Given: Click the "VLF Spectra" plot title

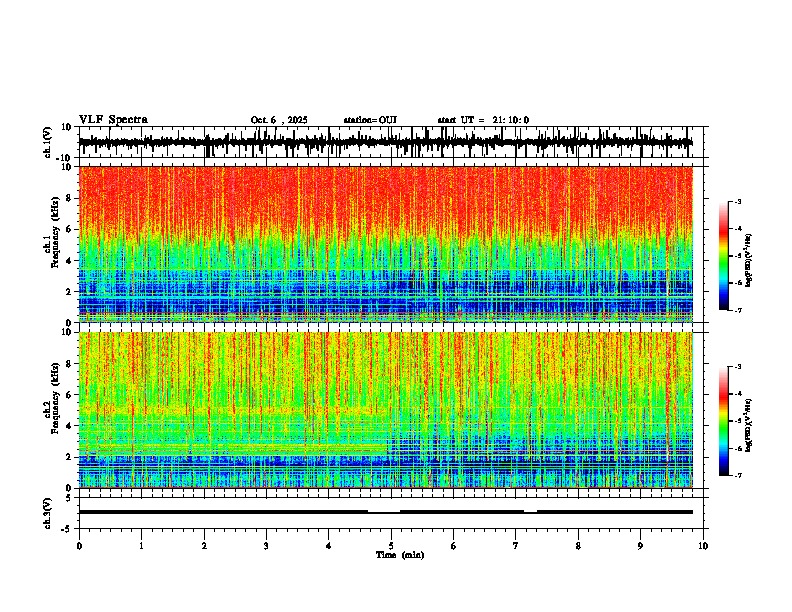Looking at the screenshot, I should pyautogui.click(x=113, y=120).
